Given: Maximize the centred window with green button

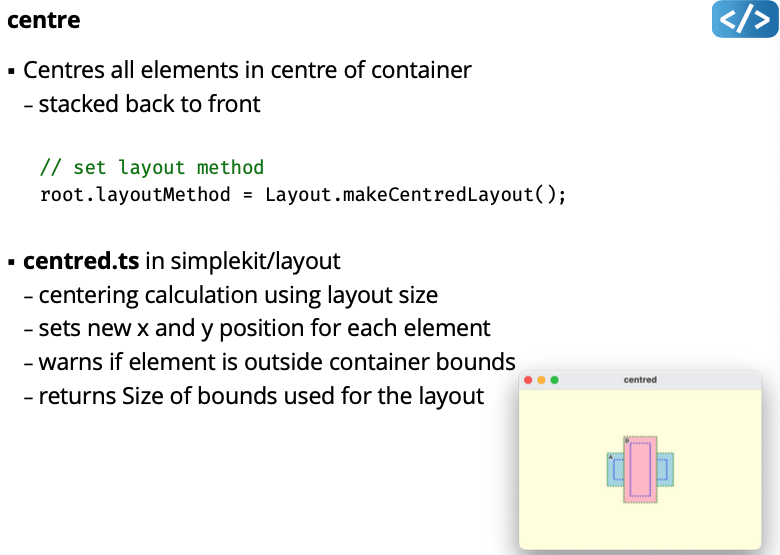Looking at the screenshot, I should coord(554,380).
